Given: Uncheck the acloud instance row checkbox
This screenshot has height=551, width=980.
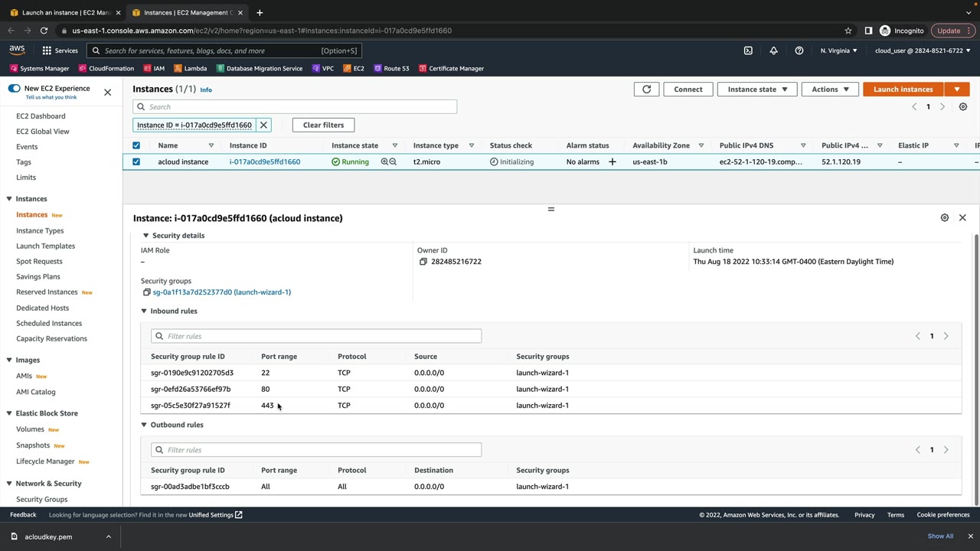Looking at the screenshot, I should (136, 162).
